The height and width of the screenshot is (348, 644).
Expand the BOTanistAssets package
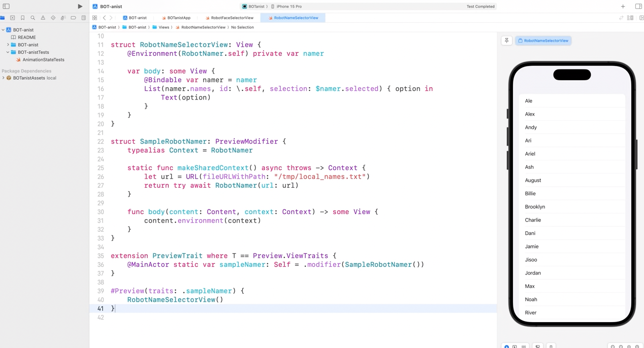(3, 78)
